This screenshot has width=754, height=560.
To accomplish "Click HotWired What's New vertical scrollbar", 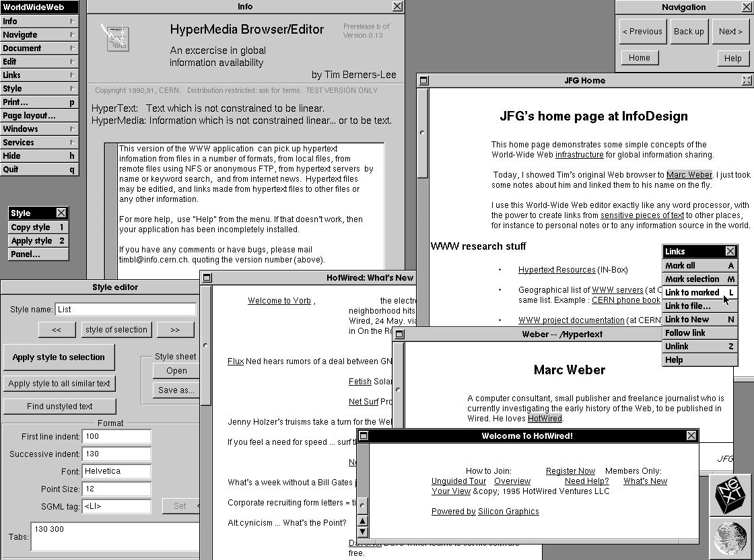I will (205, 345).
